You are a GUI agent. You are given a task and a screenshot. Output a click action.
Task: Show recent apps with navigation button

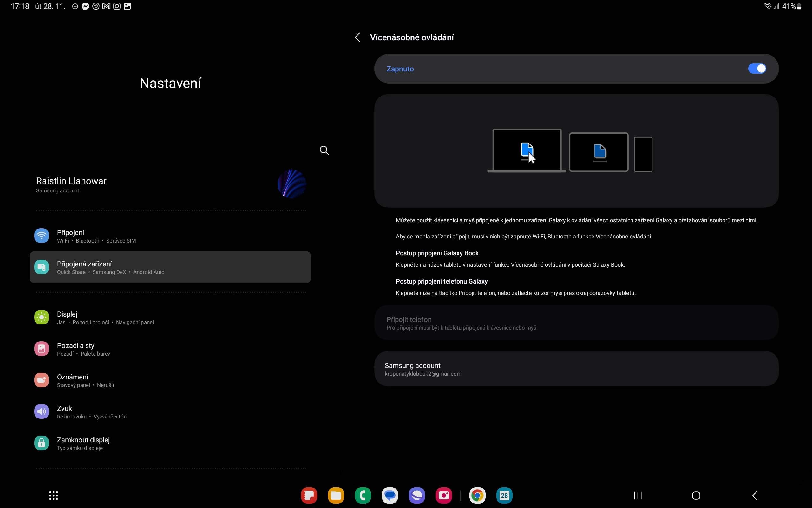638,496
